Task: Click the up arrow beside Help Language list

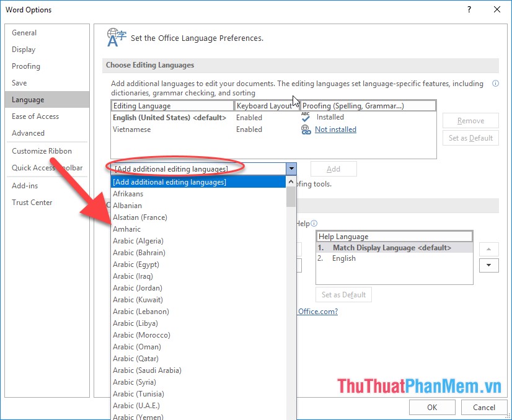Action: [x=488, y=248]
